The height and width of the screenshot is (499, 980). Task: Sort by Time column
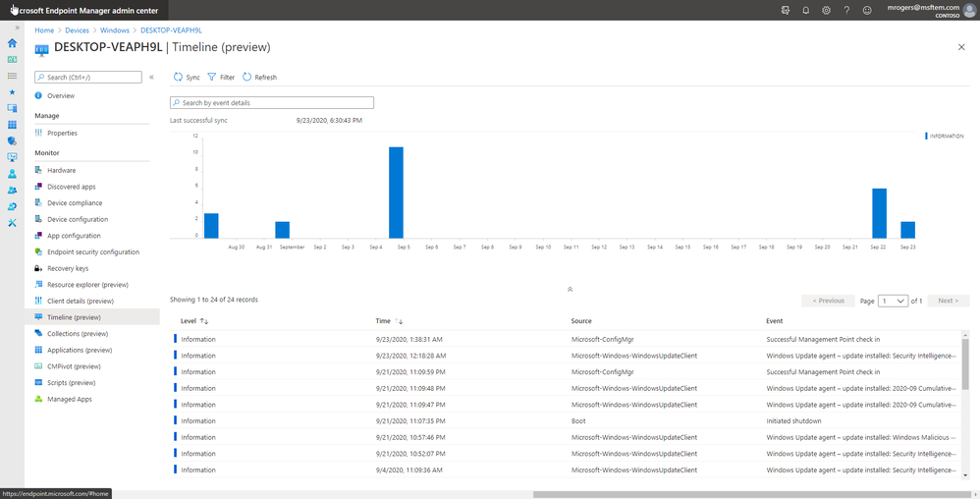tap(390, 321)
